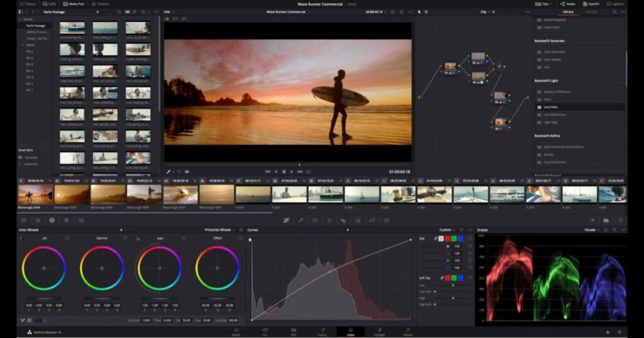
Task: Toggle the media pool bin list sidebar
Action: tap(21, 12)
